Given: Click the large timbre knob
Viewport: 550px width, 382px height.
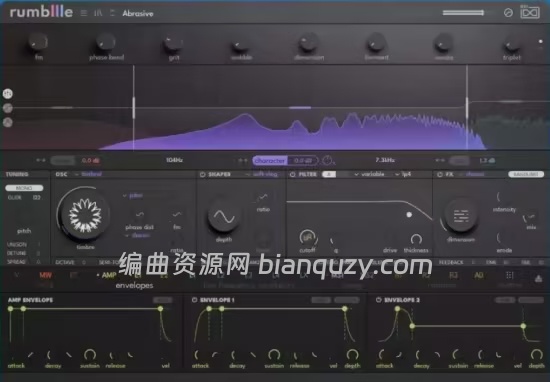Looking at the screenshot, I should point(84,215).
